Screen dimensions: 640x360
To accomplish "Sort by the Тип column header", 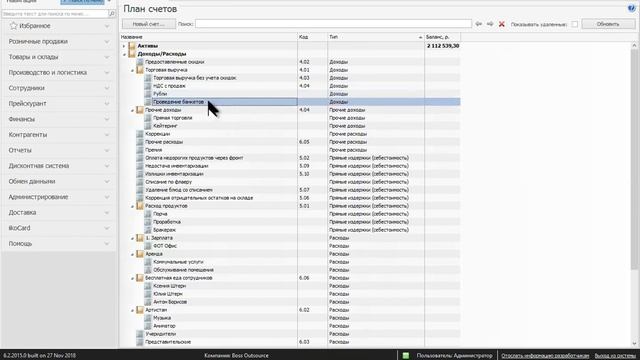I will click(x=376, y=37).
